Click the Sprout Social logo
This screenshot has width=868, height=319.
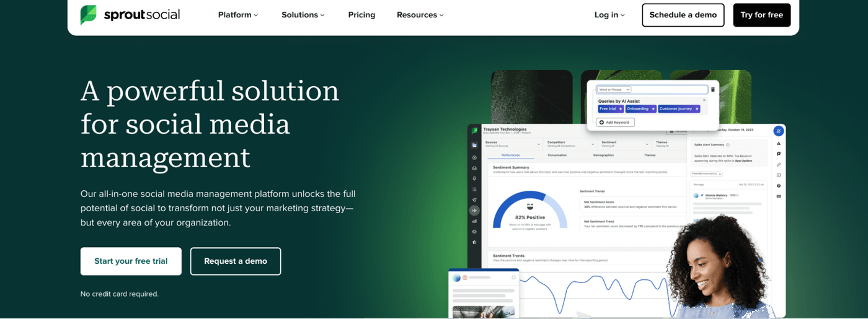[x=130, y=15]
